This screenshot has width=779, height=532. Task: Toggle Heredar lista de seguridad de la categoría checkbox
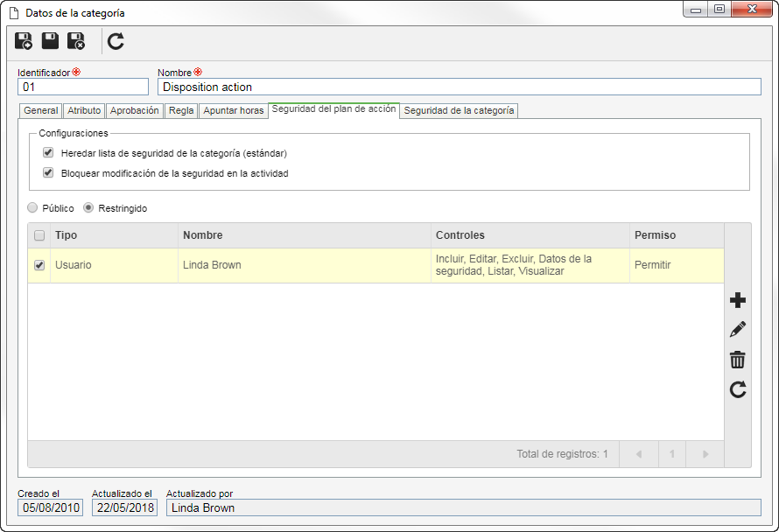point(48,152)
